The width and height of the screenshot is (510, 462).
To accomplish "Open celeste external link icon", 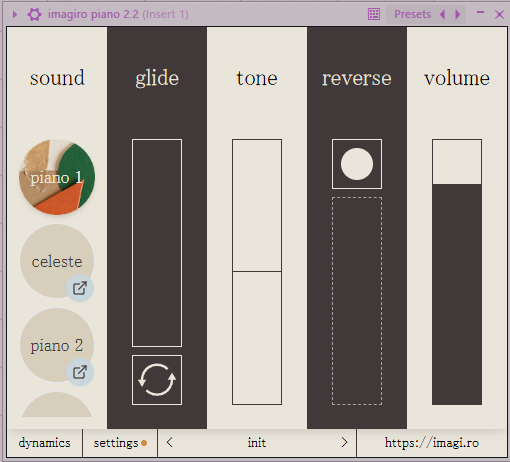I will [x=80, y=288].
